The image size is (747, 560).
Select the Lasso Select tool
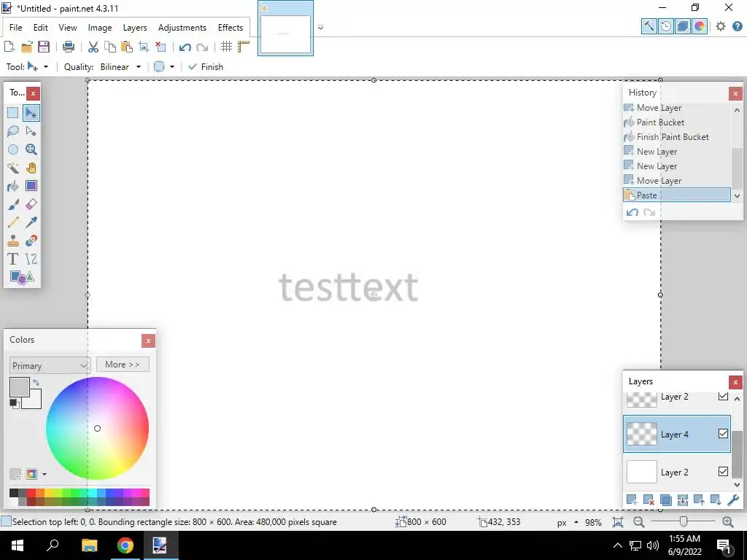[x=13, y=131]
